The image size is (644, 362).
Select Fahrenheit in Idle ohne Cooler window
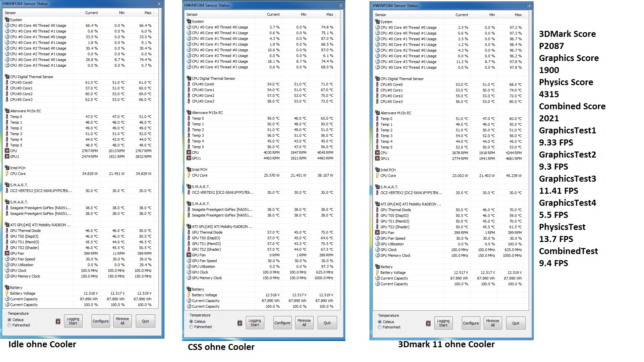pyautogui.click(x=9, y=325)
